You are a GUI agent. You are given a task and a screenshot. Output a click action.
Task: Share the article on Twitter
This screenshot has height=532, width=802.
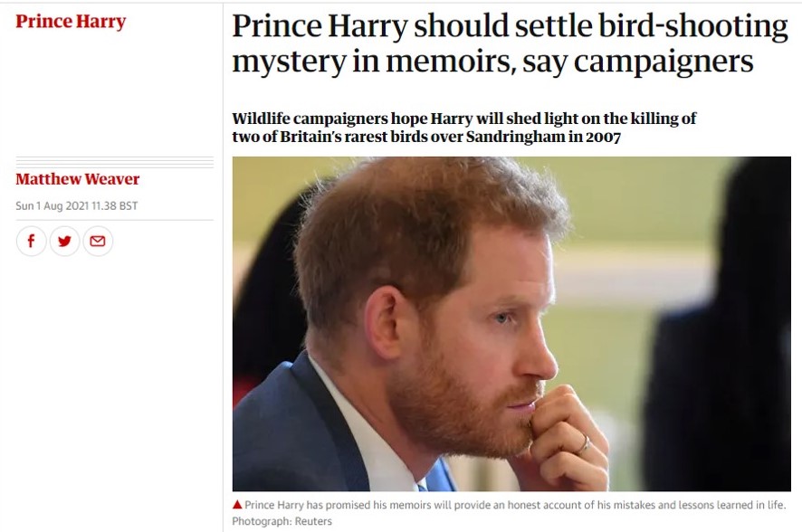(64, 241)
